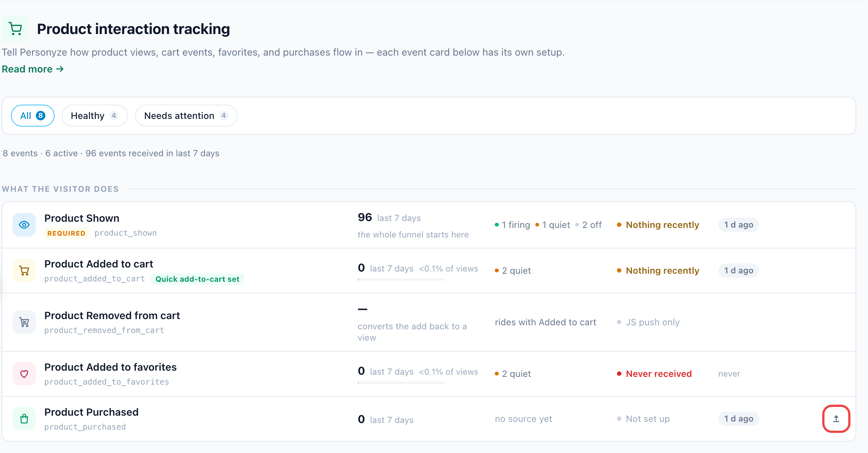Screen dimensions: 868x453
Task: Click the green shopping cart header icon
Action: (x=15, y=29)
